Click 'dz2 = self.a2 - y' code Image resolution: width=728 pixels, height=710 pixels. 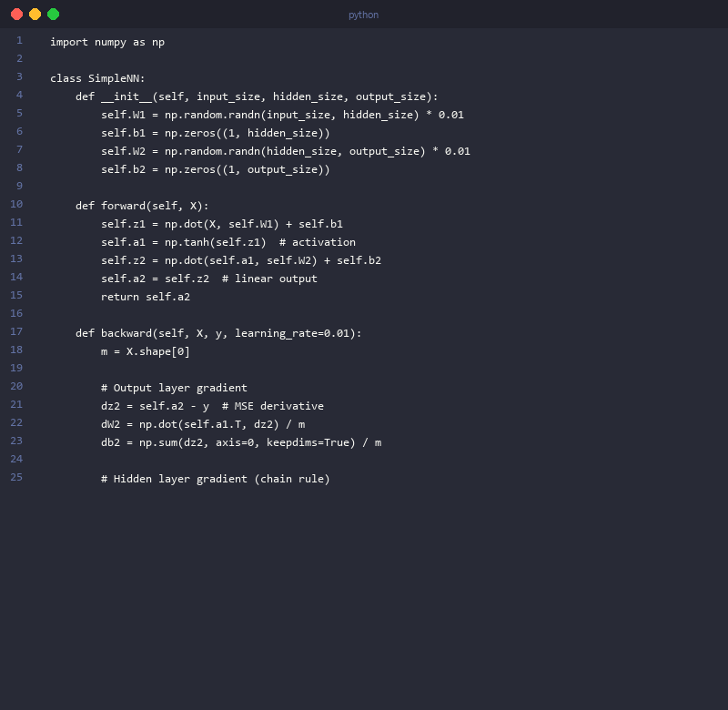[155, 406]
